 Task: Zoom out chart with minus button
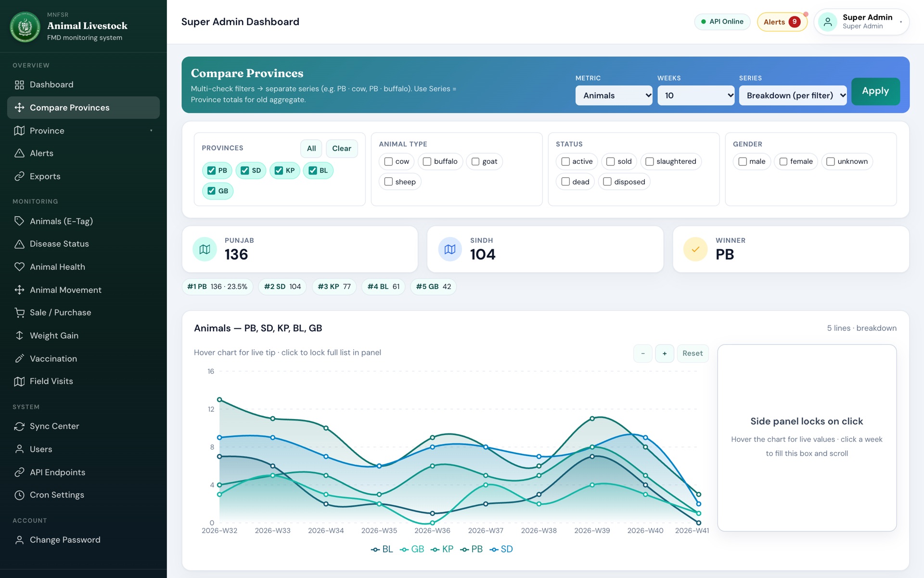tap(643, 353)
